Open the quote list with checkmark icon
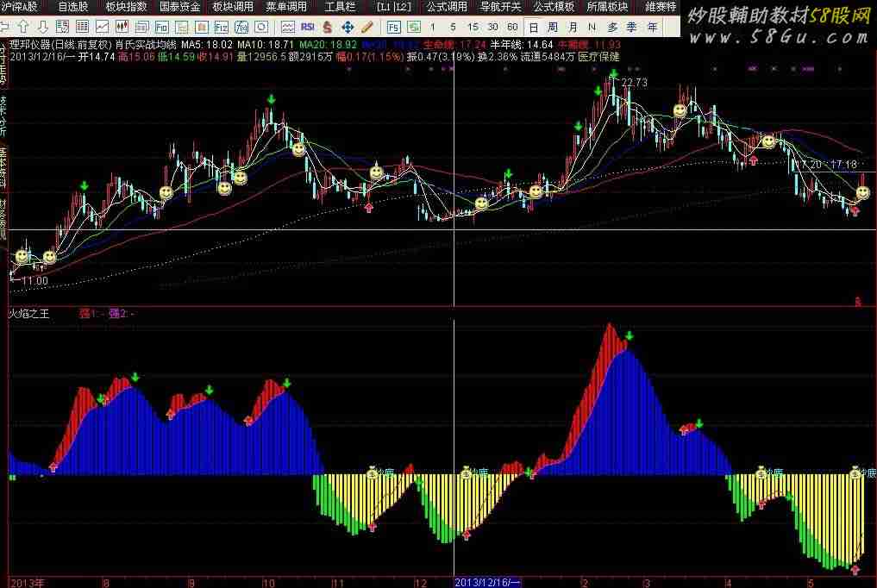Viewport: 877px width, 588px height. click(62, 26)
